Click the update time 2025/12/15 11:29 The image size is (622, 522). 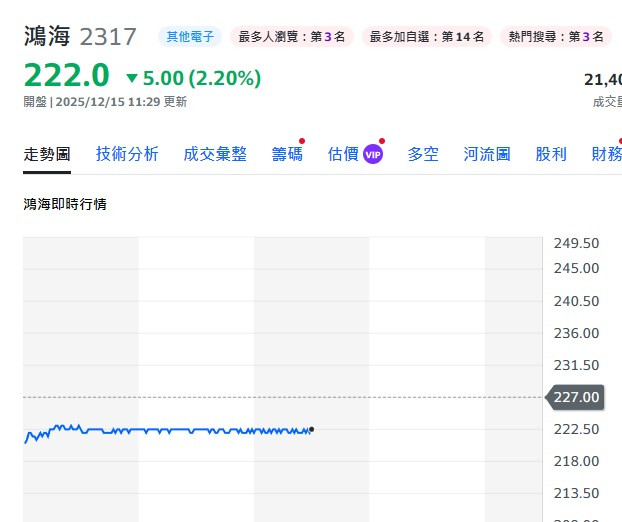coord(108,102)
